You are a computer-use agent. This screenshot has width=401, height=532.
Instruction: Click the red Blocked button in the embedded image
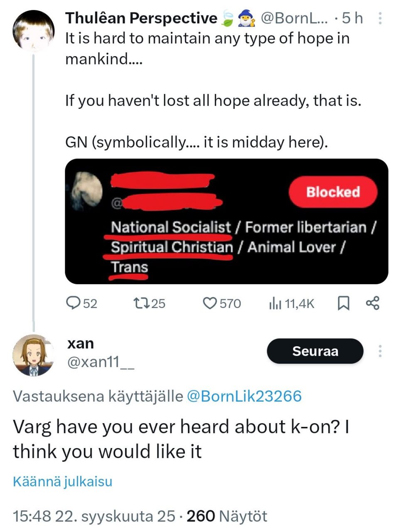pyautogui.click(x=333, y=192)
